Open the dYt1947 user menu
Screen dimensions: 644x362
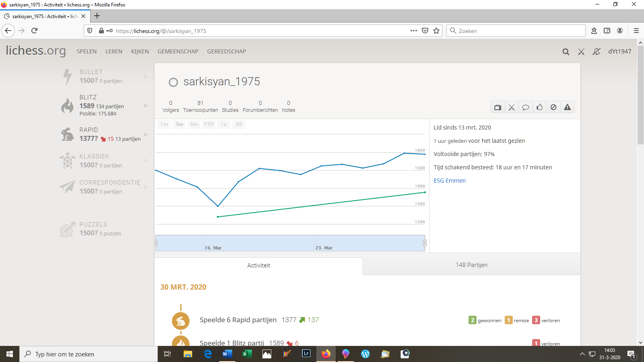[619, 51]
